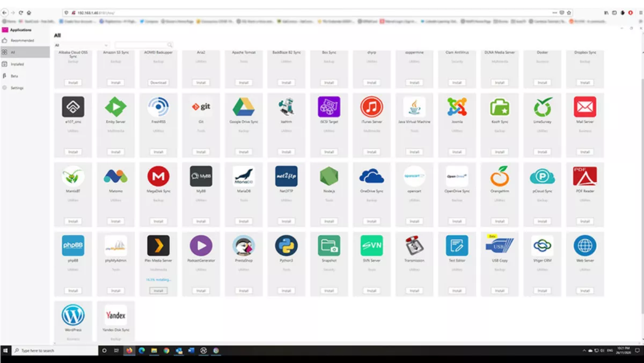This screenshot has height=363, width=644.
Task: Select the Java Virtual Machine icon
Action: 414,107
